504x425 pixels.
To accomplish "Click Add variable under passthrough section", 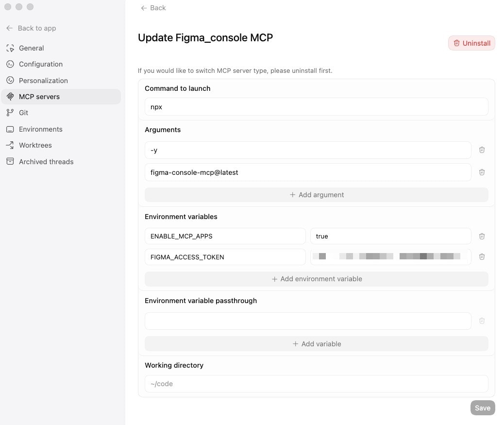I will pos(316,343).
